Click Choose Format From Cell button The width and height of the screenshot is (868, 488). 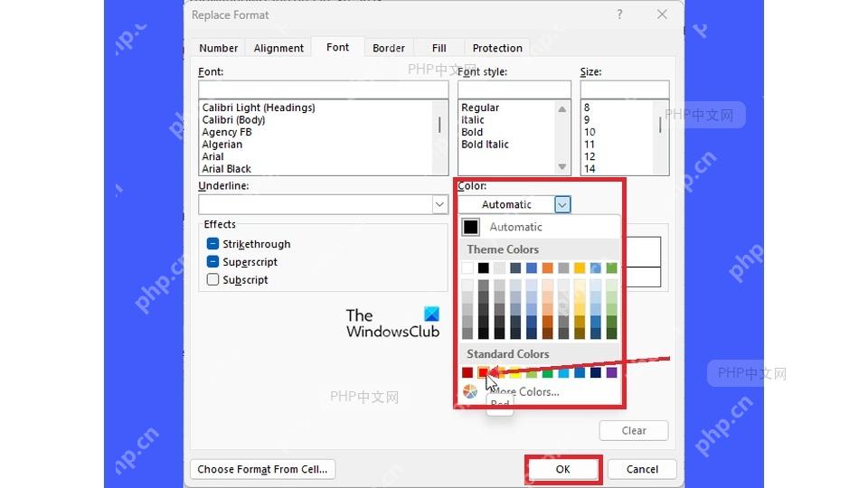click(262, 469)
